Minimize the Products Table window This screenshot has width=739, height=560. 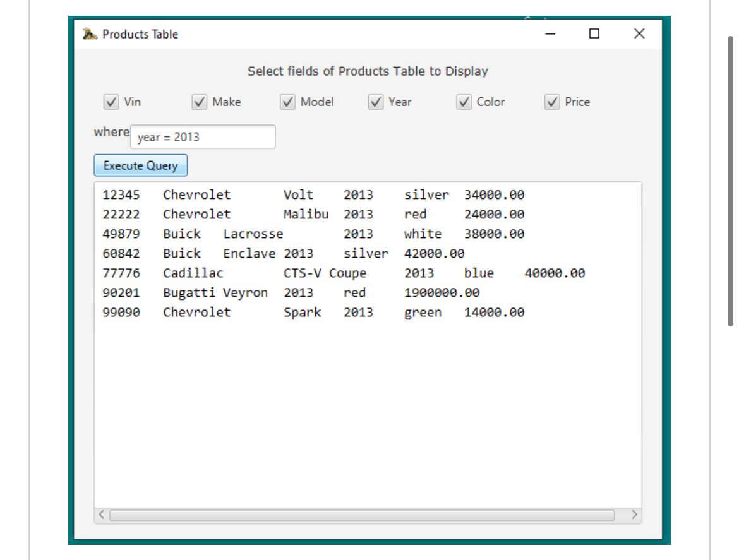tap(549, 34)
